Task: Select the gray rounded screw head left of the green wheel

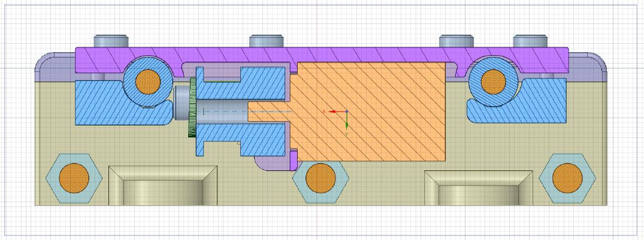Action: [x=181, y=103]
